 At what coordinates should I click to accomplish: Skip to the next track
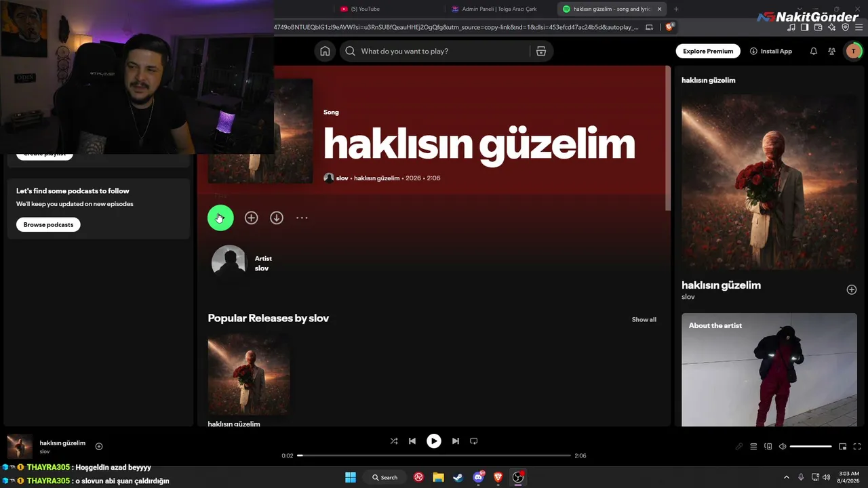[456, 441]
